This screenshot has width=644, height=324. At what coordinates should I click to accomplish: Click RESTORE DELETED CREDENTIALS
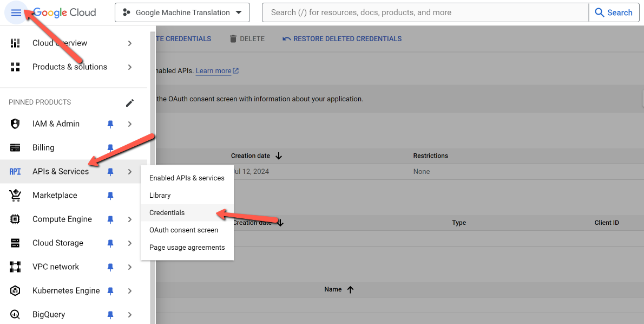point(342,38)
